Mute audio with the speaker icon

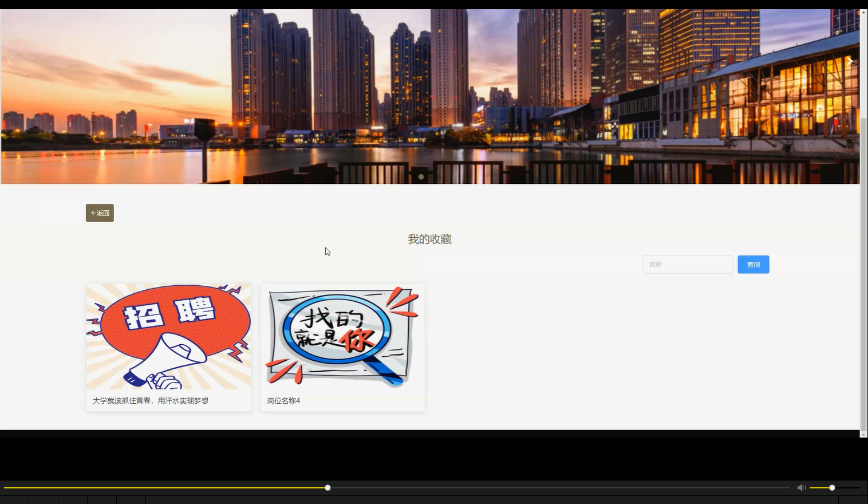(801, 488)
